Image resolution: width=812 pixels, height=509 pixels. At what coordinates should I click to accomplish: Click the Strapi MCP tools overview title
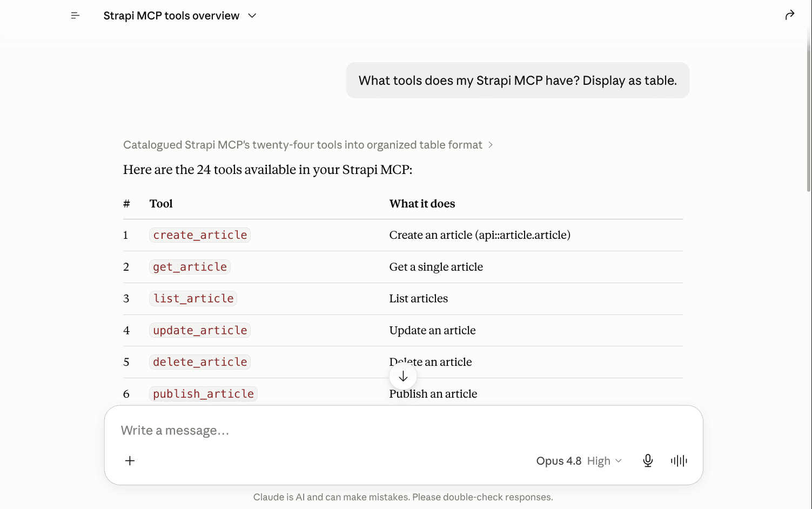(x=171, y=16)
